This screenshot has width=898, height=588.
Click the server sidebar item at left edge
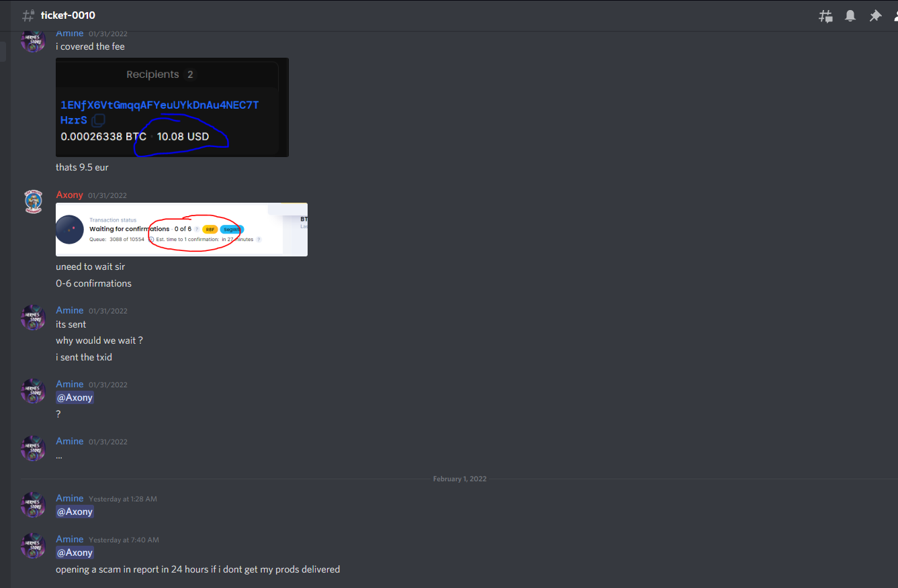click(x=3, y=52)
